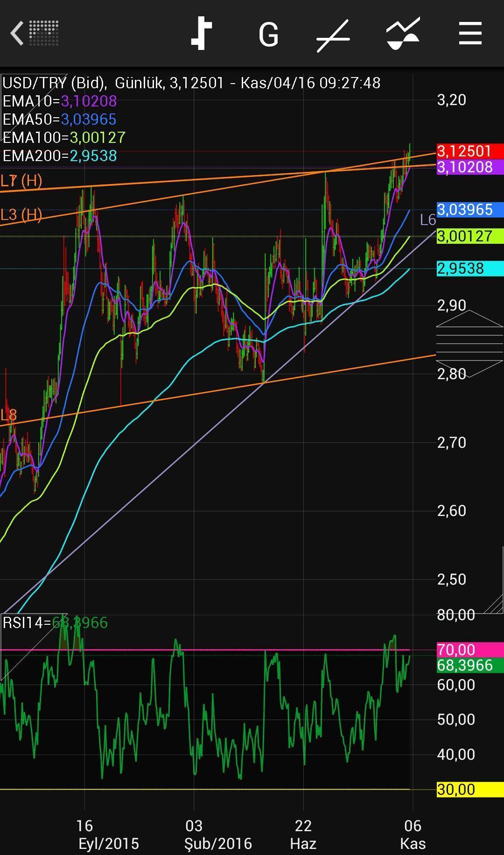This screenshot has width=504, height=855.
Task: Select the pink 70,00 RSI level tag
Action: click(469, 650)
